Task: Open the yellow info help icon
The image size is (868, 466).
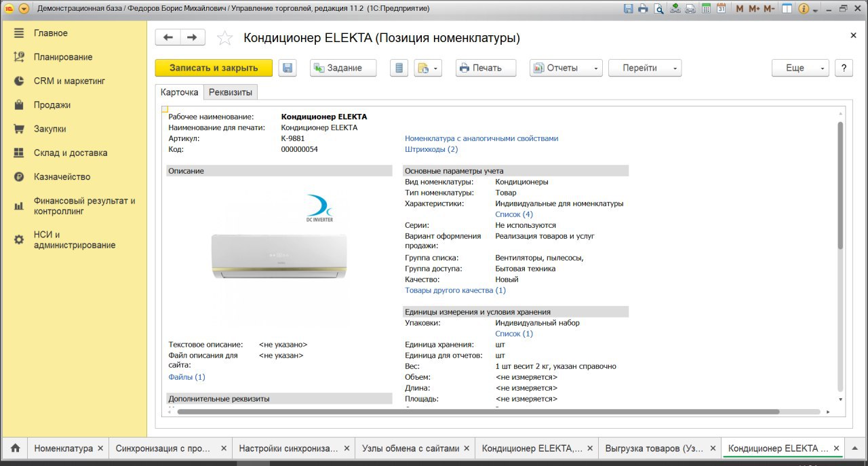Action: (x=804, y=9)
